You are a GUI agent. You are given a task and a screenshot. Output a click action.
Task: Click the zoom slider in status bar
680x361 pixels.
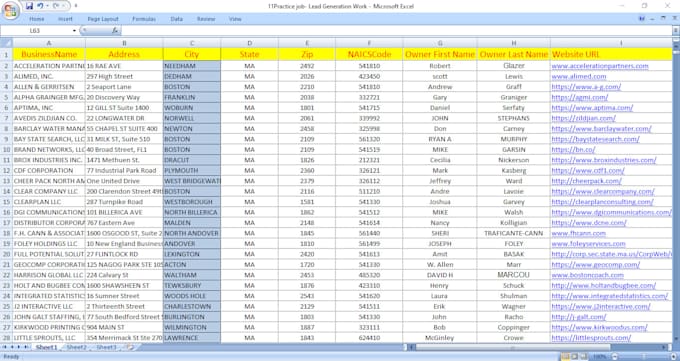644,357
